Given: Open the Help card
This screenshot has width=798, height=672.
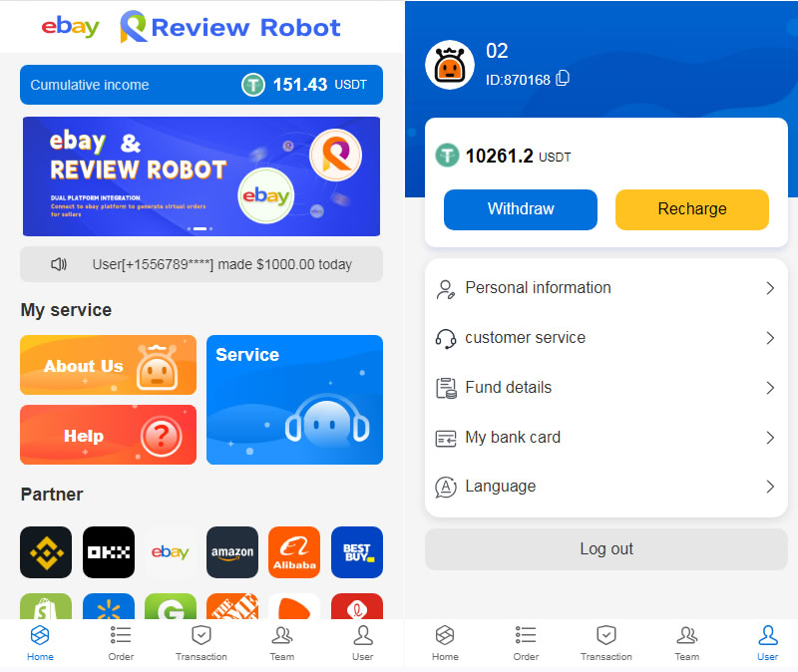Looking at the screenshot, I should click(108, 435).
